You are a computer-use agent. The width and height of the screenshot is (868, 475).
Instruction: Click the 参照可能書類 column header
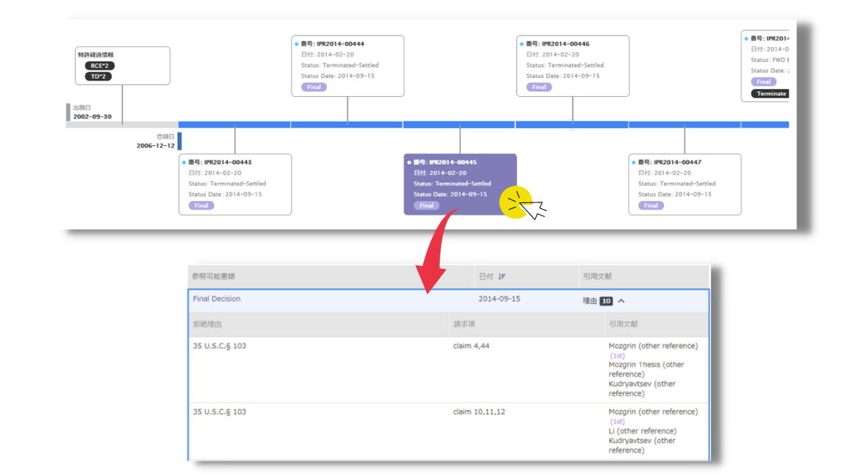coord(213,276)
